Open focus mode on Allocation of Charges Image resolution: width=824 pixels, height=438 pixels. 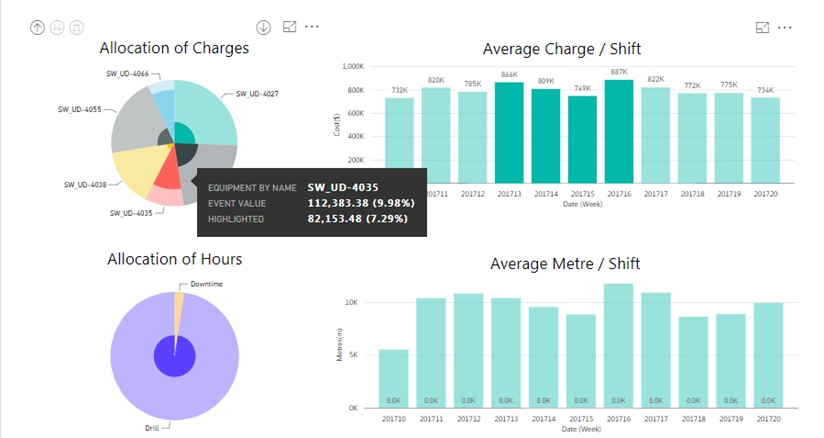coord(290,27)
